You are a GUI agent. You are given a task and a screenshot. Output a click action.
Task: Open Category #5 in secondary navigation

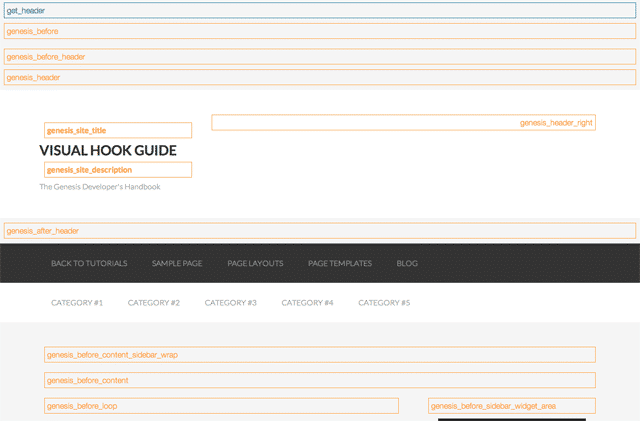(x=384, y=303)
